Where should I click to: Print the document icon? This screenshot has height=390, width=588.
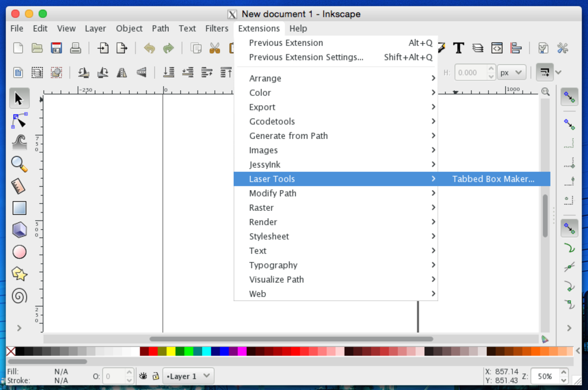(x=75, y=48)
